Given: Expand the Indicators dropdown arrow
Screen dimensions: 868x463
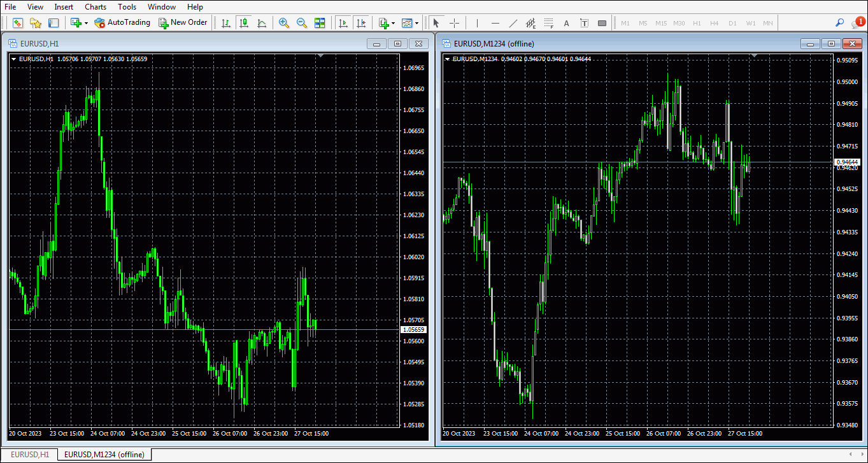Looking at the screenshot, I should click(x=394, y=23).
